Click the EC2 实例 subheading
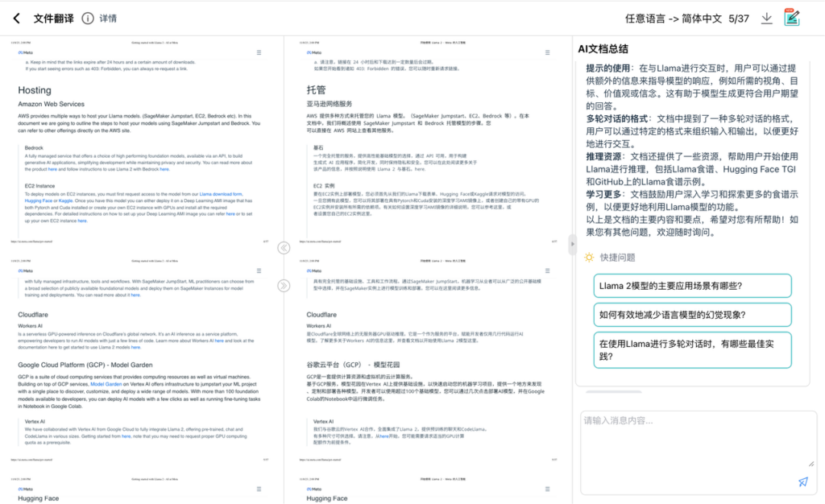825x504 pixels. coord(324,186)
